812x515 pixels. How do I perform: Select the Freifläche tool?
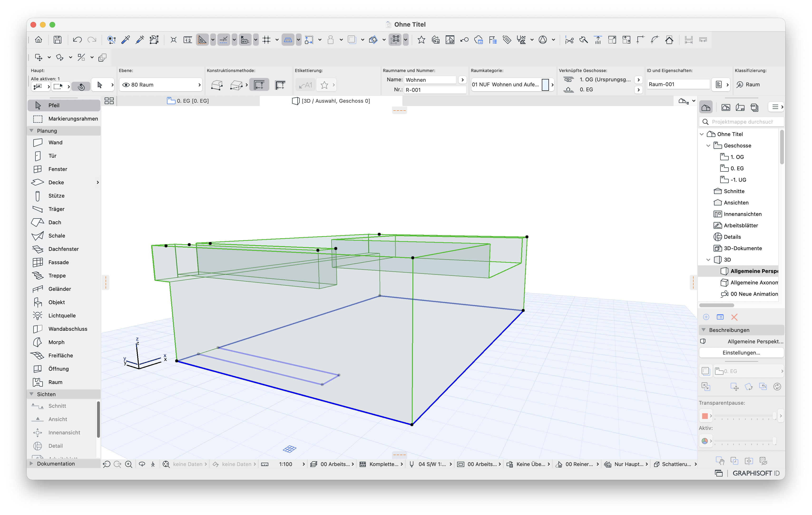pos(64,356)
